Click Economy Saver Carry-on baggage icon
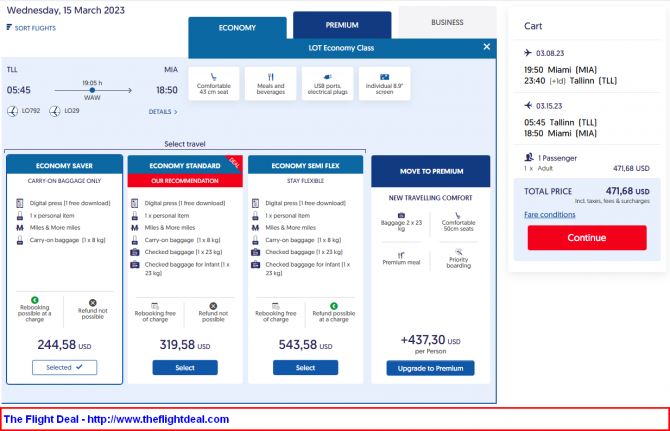This screenshot has width=670, height=431. coord(20,240)
